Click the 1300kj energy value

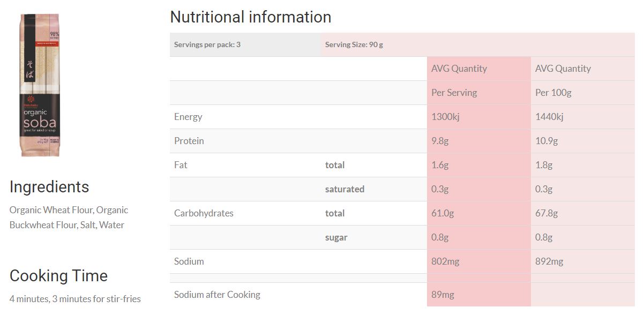pos(445,117)
